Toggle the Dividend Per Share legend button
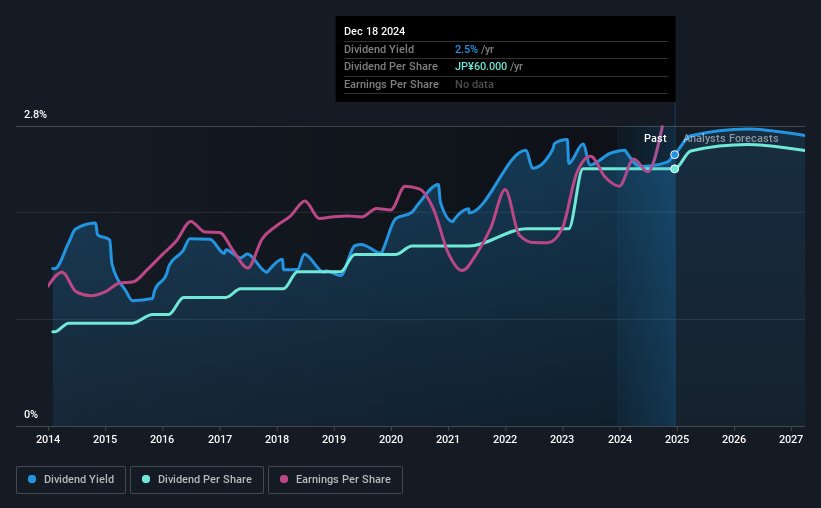821x508 pixels. point(197,480)
